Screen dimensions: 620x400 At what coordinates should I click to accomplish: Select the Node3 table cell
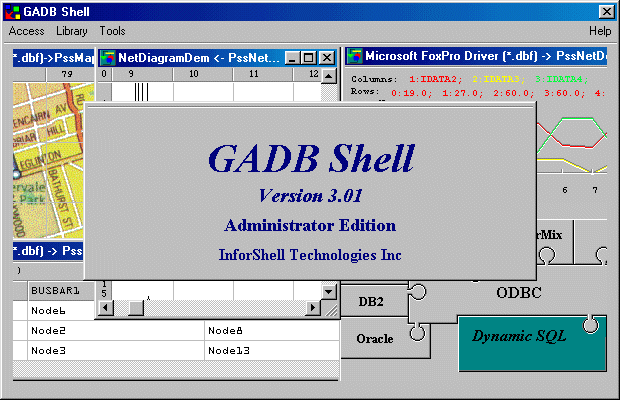pos(115,351)
